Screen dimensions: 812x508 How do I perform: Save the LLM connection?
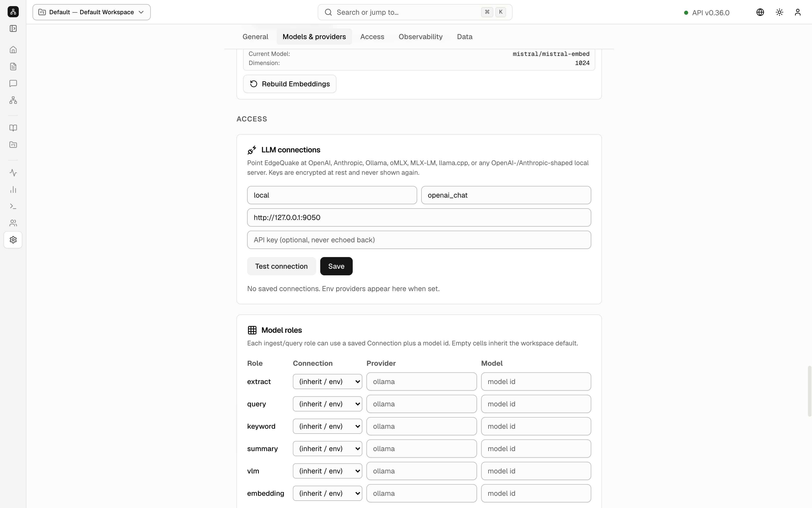(x=336, y=266)
